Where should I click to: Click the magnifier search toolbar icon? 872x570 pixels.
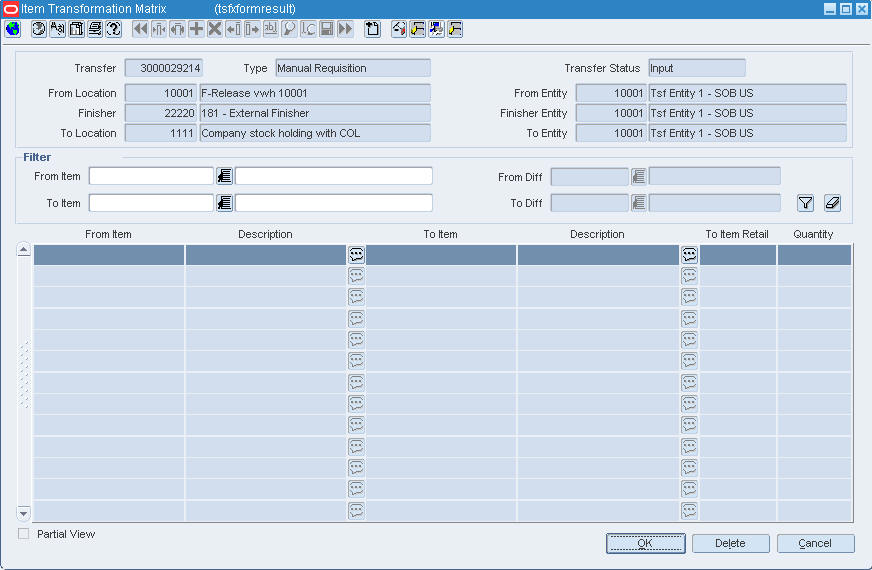point(289,29)
